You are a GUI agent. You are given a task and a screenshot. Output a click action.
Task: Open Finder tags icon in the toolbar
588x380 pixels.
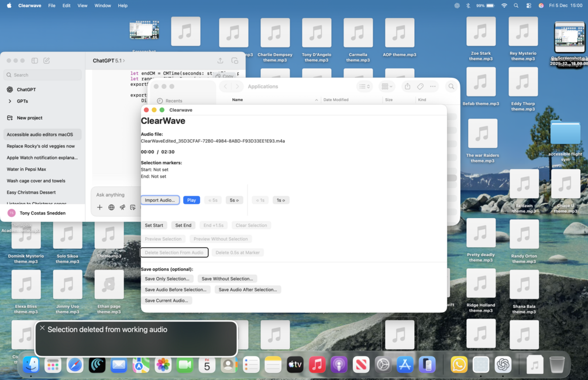pyautogui.click(x=420, y=86)
